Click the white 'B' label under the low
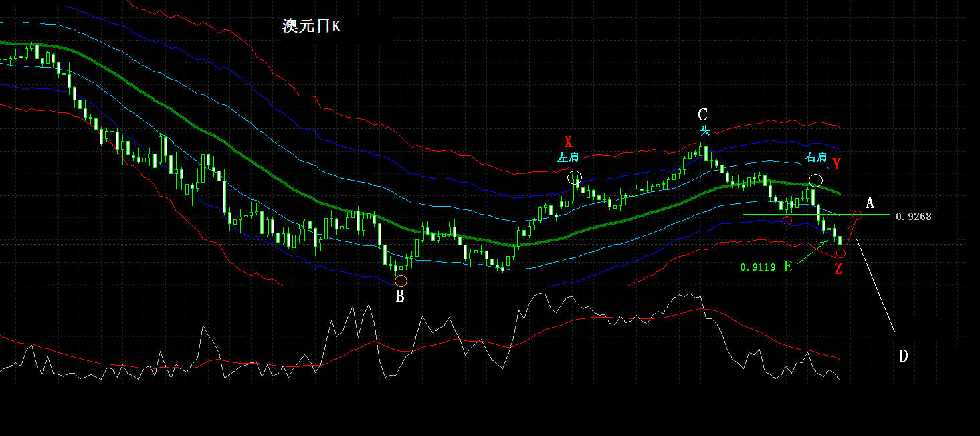 click(400, 296)
